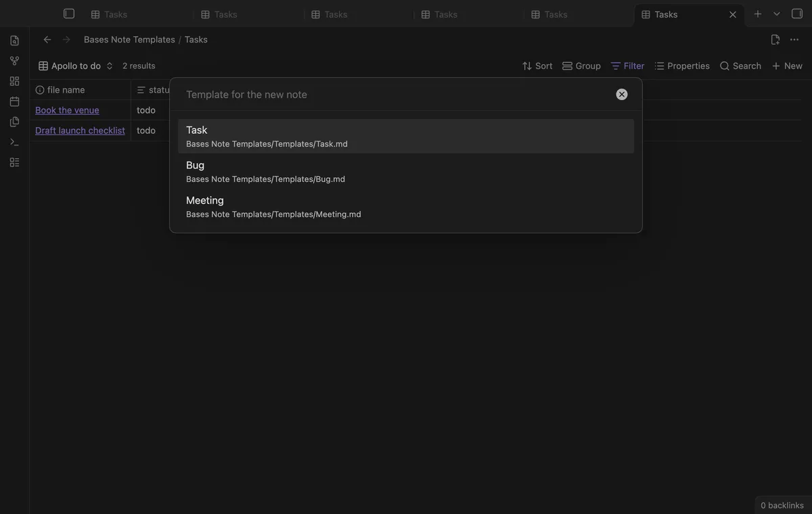The image size is (812, 514).
Task: Navigate forward with the right arrow
Action: (66, 39)
